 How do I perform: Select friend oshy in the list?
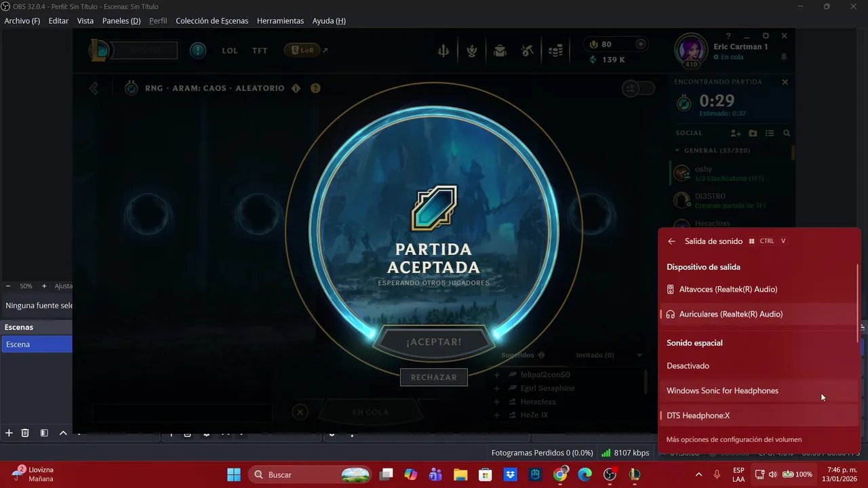(729, 174)
